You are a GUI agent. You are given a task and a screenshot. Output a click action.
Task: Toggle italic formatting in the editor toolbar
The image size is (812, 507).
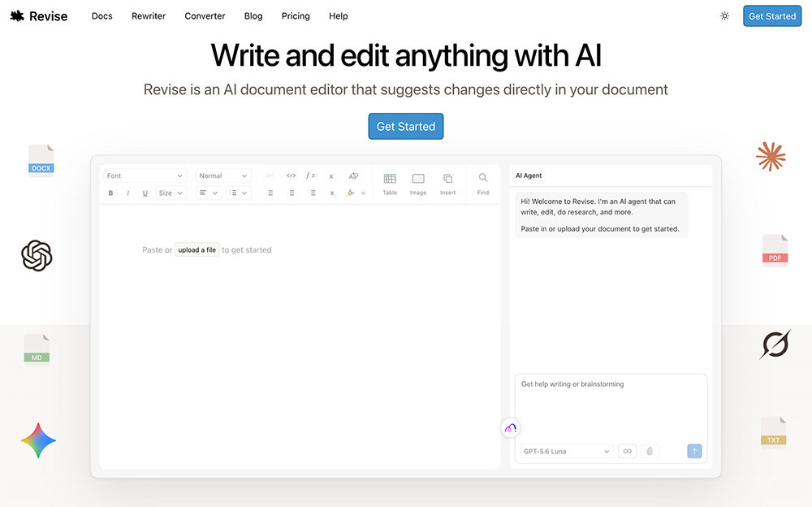(x=128, y=193)
